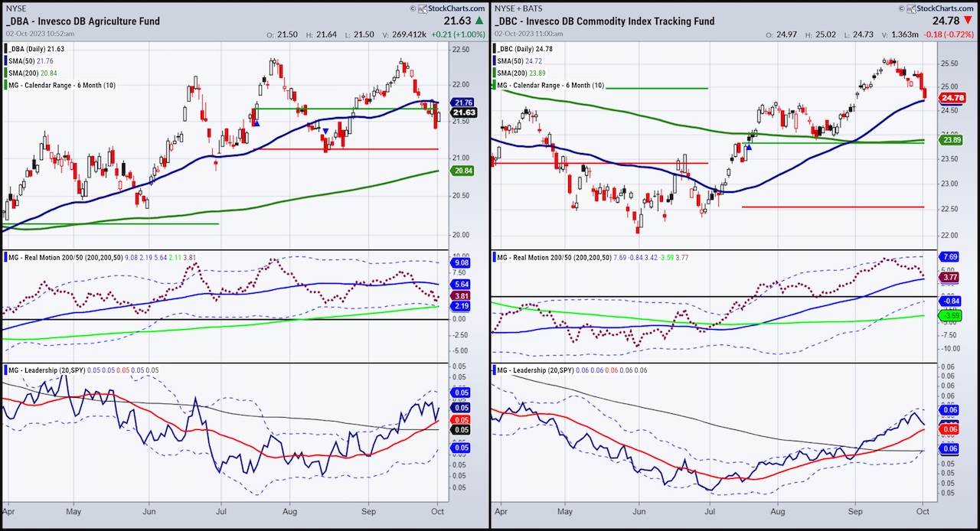Viewport: 980px width, 531px height.
Task: Click the red down-triangle beside DBC's 24.78 price
Action: coord(968,21)
